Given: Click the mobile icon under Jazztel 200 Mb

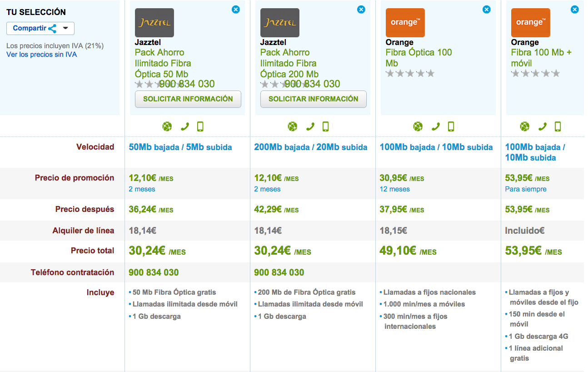Looking at the screenshot, I should 325,126.
